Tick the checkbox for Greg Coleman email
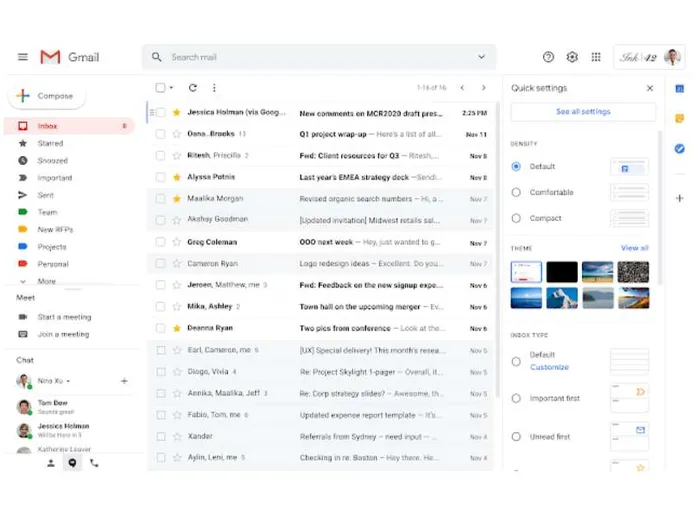Image resolution: width=696 pixels, height=522 pixels. (160, 242)
